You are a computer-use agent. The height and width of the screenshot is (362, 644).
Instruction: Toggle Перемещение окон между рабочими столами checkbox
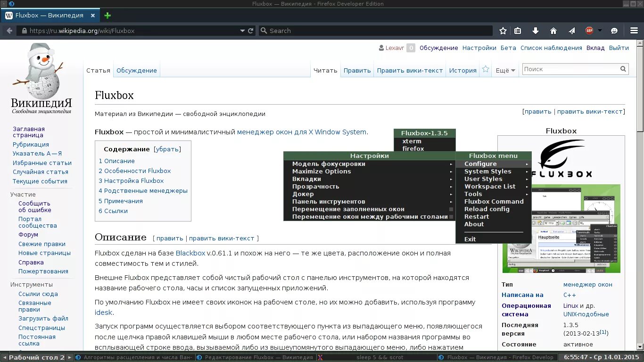(451, 217)
